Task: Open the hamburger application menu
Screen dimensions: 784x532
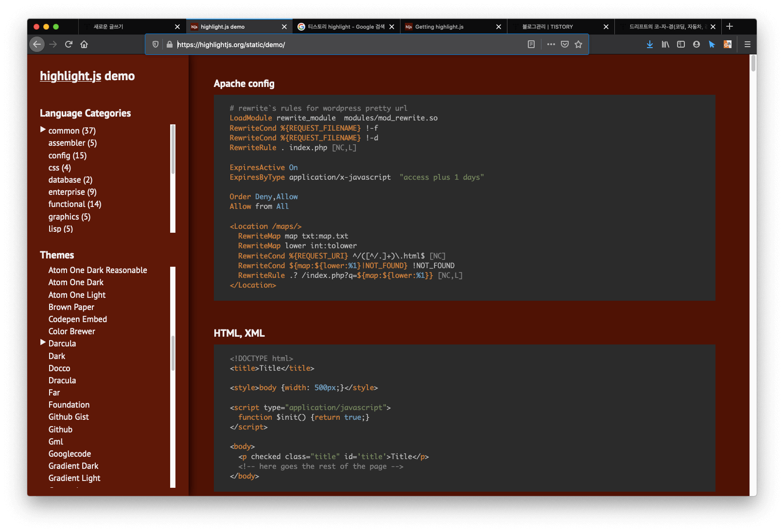Action: point(748,44)
